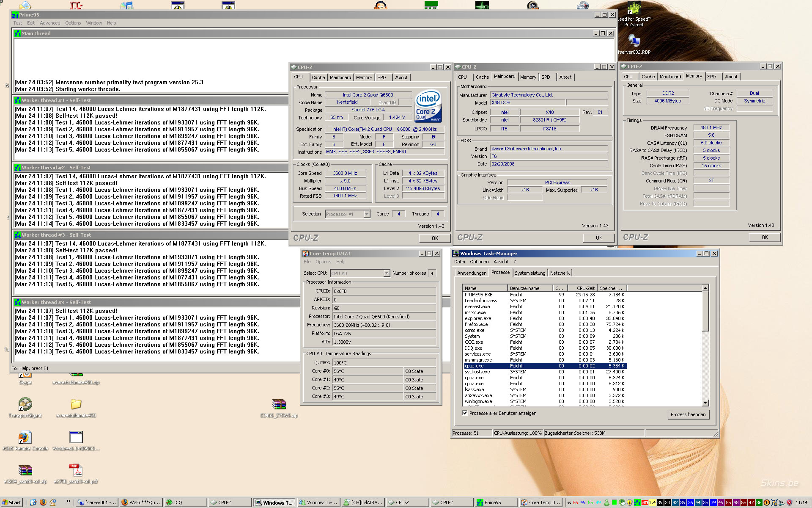Launch Firefox from quick launch
Image resolution: width=812 pixels, height=508 pixels.
click(43, 502)
